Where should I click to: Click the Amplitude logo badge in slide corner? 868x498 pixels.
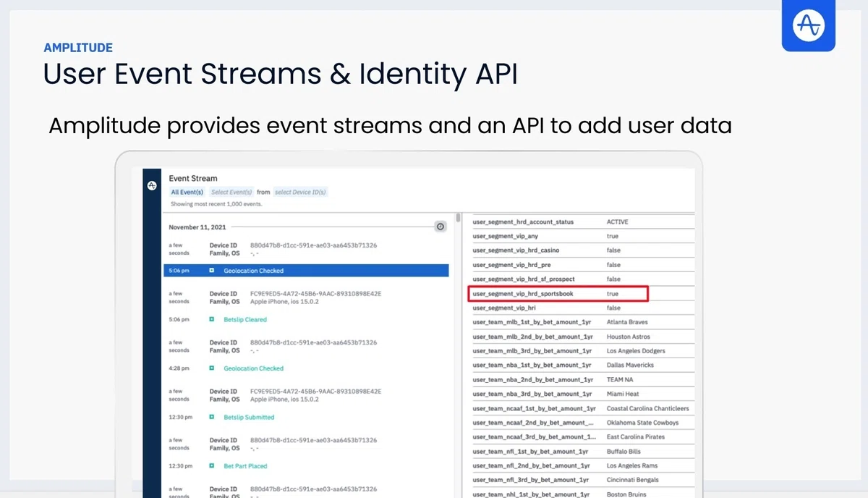809,25
